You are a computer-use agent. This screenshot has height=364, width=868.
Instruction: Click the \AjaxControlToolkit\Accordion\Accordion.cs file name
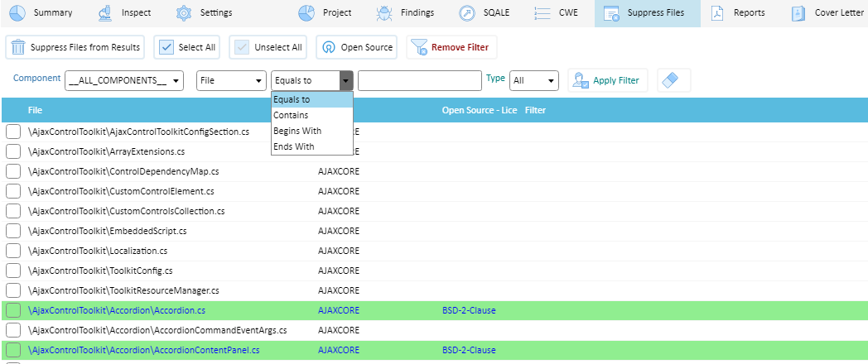(x=117, y=311)
